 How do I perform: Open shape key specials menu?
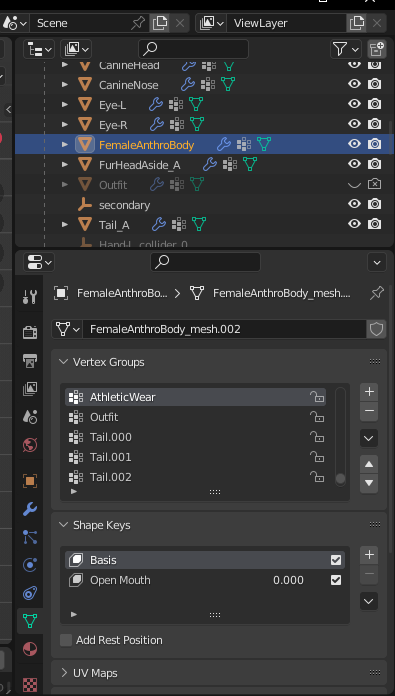point(369,601)
